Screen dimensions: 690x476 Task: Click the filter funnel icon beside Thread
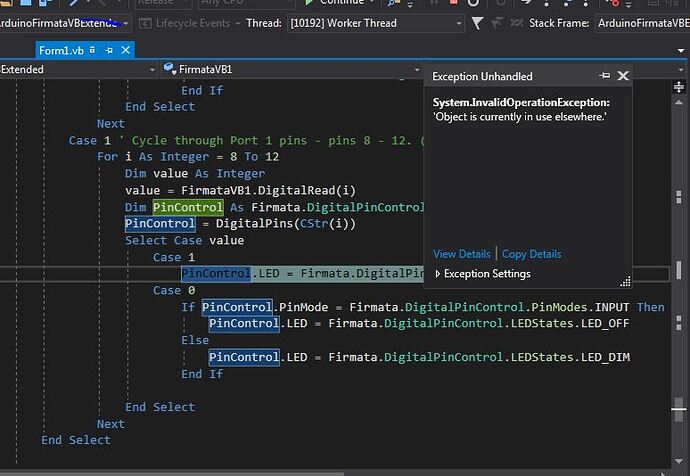coord(477,23)
